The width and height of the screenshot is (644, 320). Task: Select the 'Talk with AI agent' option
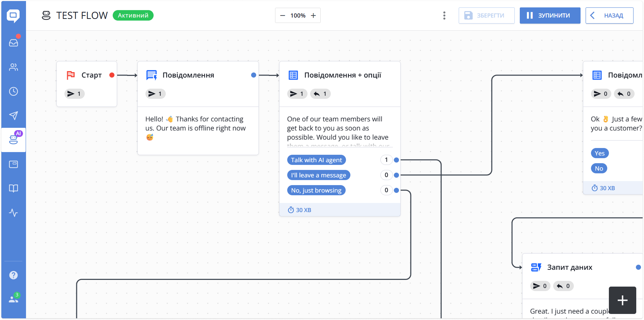click(316, 160)
